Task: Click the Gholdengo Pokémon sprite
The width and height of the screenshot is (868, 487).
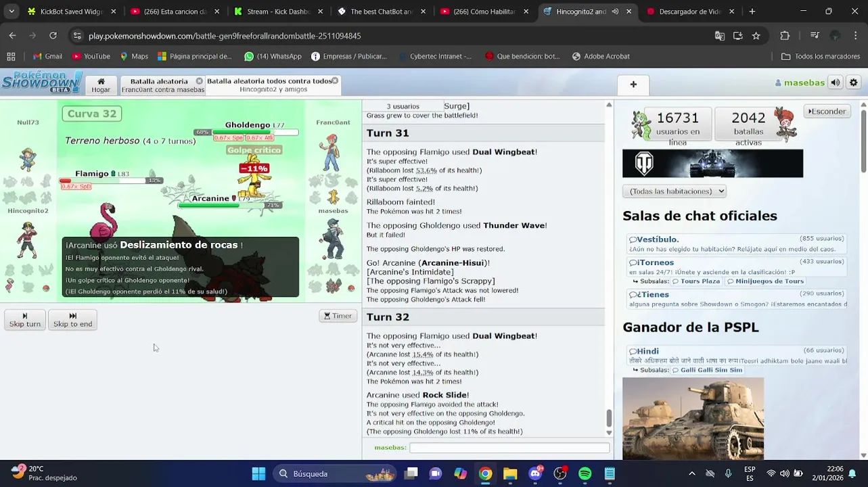Action: [x=254, y=177]
